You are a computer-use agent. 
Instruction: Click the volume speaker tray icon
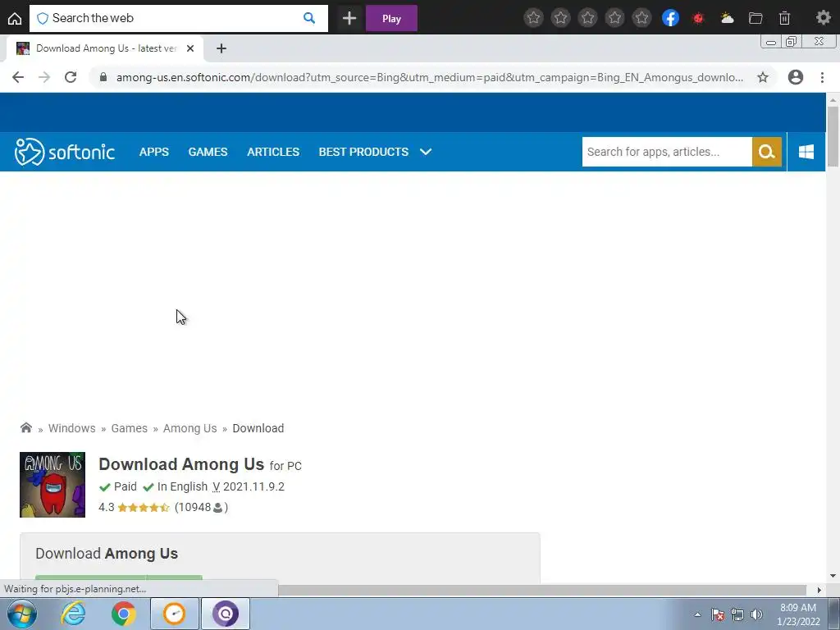point(756,614)
